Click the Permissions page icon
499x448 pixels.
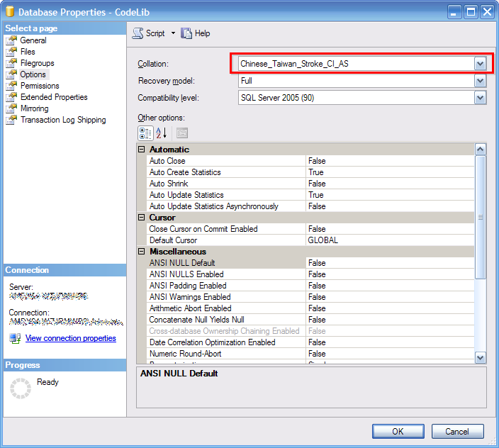[11, 86]
